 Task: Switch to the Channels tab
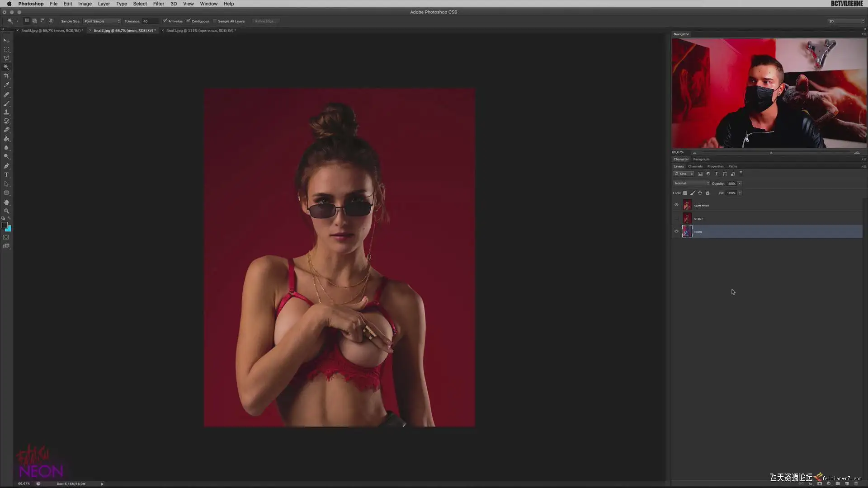click(x=695, y=166)
